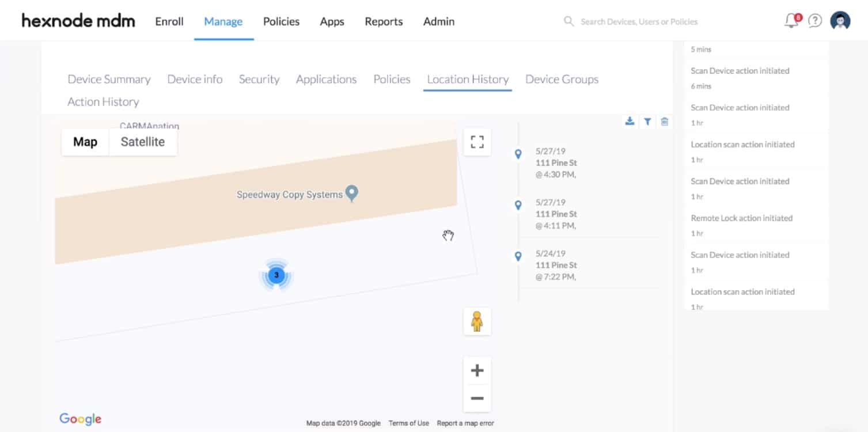The width and height of the screenshot is (868, 432).
Task: Zoom in on the map
Action: (x=477, y=370)
